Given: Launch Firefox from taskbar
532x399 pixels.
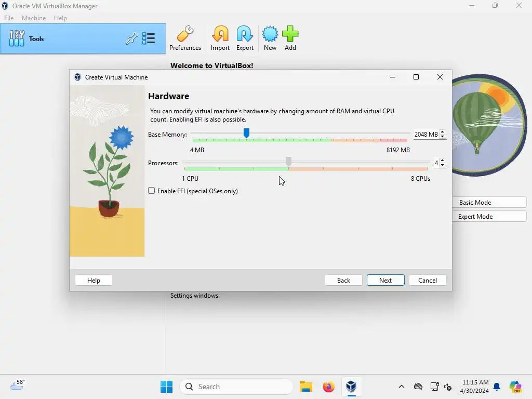Looking at the screenshot, I should pos(328,387).
